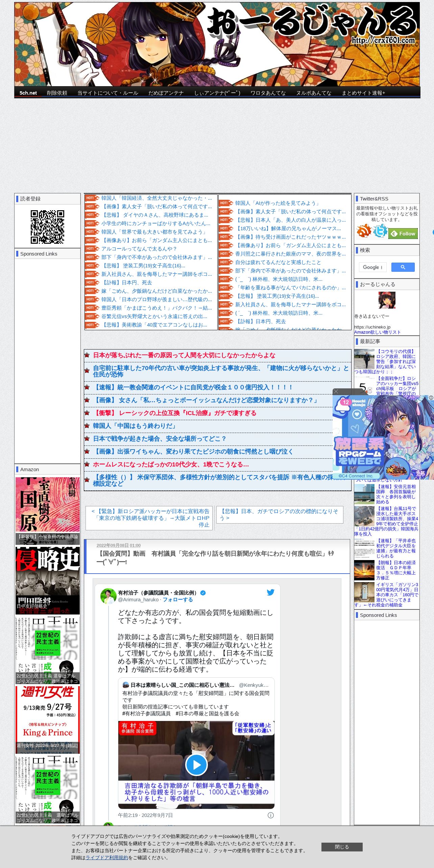Open headline 日本が落ちぶれた一番の原因
This screenshot has width=434, height=868.
coord(184,355)
